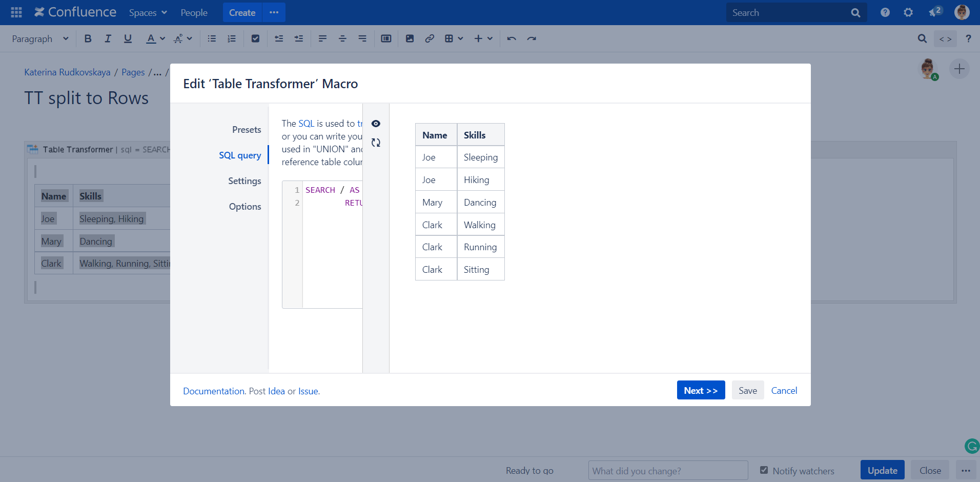Viewport: 980px width, 482px height.
Task: Expand the insert table dropdown
Action: [x=454, y=38]
